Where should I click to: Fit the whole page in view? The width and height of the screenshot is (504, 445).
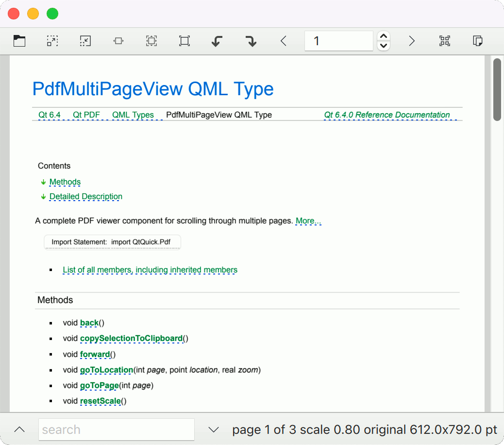click(151, 41)
